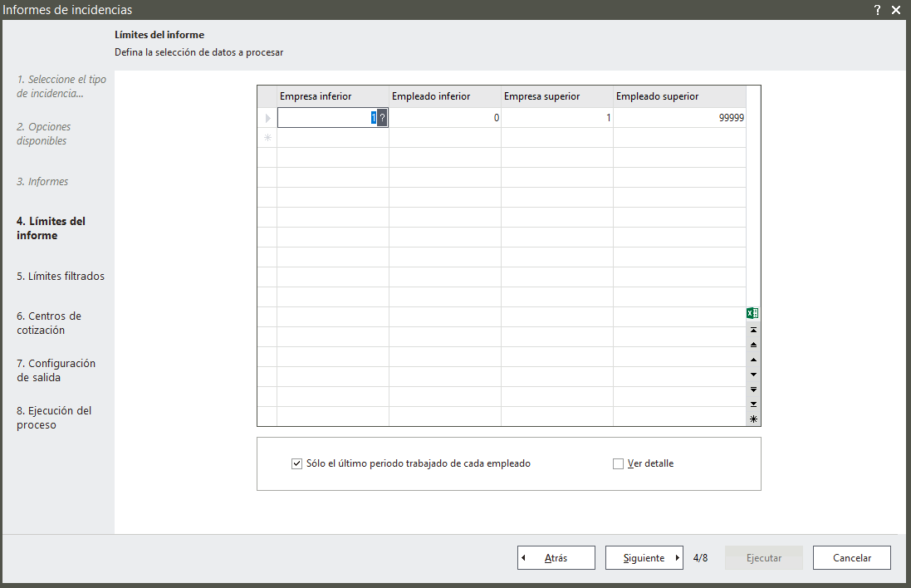The height and width of the screenshot is (588, 911).
Task: Open step 7 Configuración de salida
Action: click(x=56, y=370)
